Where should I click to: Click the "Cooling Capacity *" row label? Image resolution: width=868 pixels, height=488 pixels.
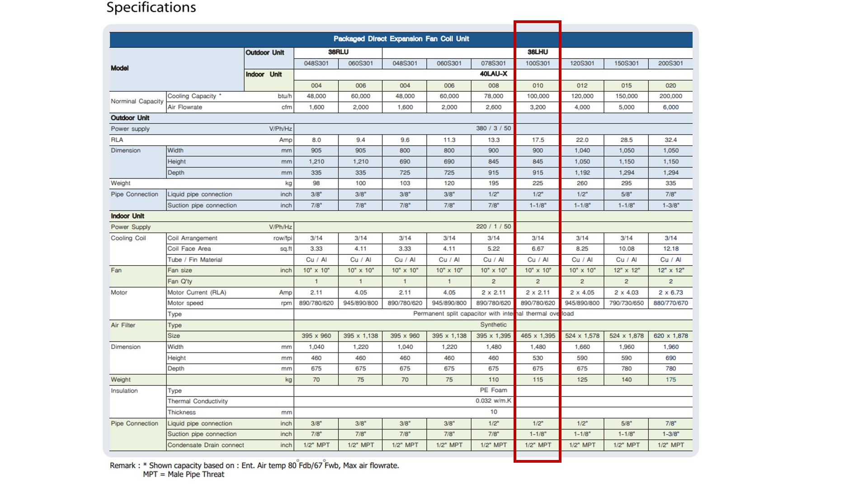[x=194, y=96]
